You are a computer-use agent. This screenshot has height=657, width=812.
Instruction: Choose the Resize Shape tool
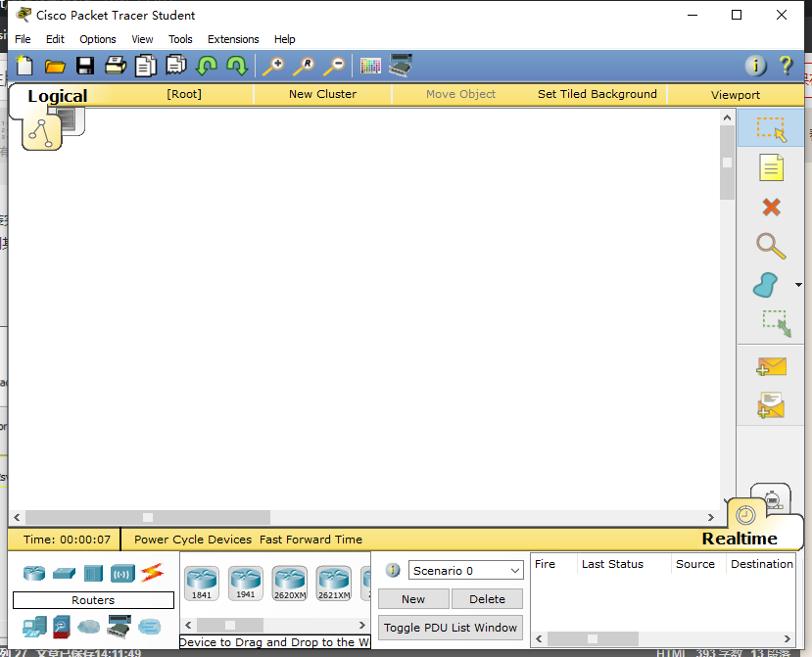(777, 323)
